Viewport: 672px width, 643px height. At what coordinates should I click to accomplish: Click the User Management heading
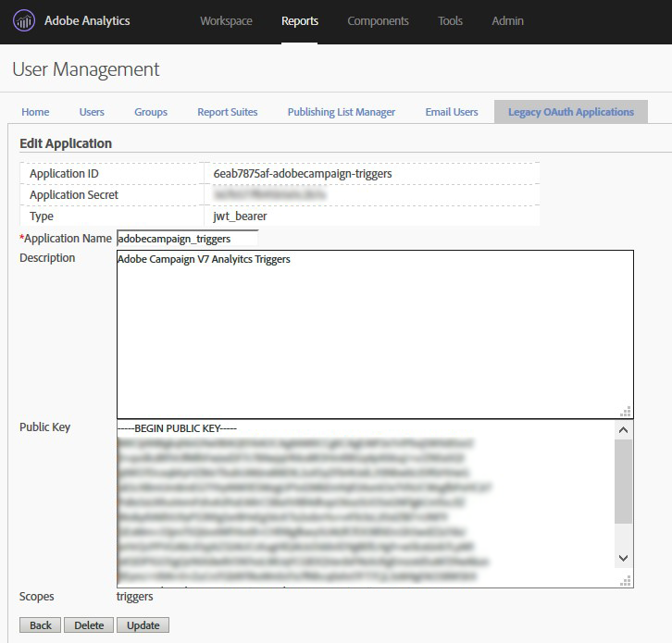[x=86, y=69]
